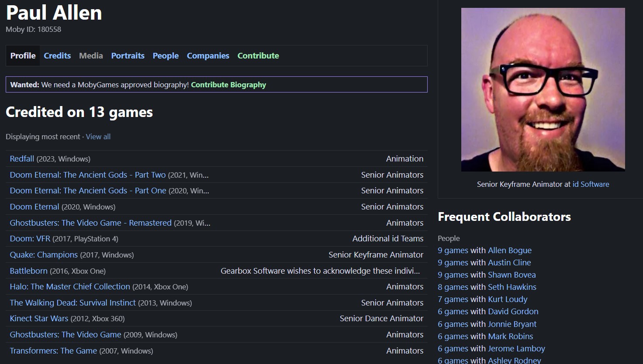Click the 'Animation' credit for Redfall
Screen dimensions: 643x364
click(x=404, y=159)
